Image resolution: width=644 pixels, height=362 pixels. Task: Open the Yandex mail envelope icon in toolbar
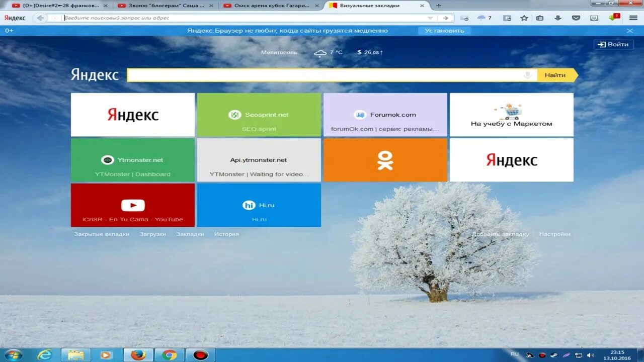click(464, 18)
